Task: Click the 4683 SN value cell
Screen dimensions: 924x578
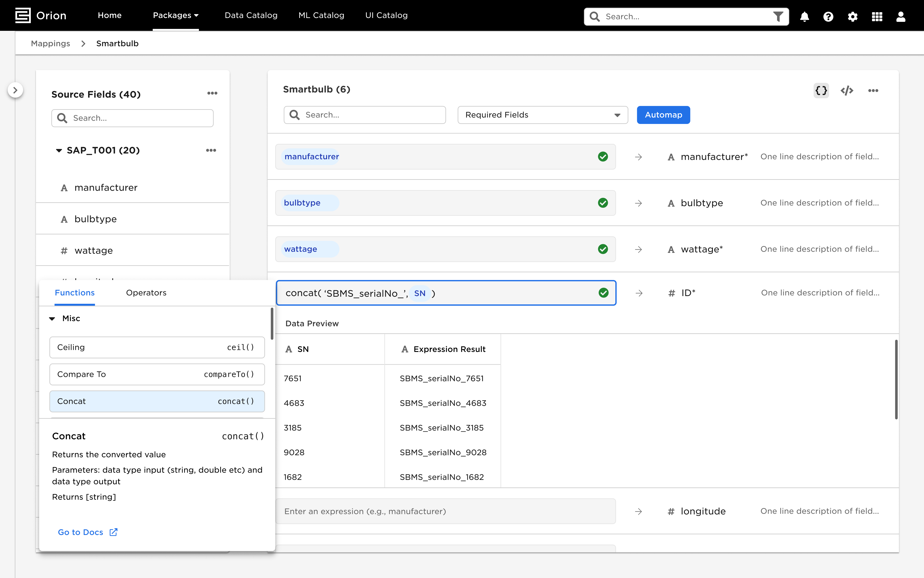Action: pyautogui.click(x=294, y=403)
